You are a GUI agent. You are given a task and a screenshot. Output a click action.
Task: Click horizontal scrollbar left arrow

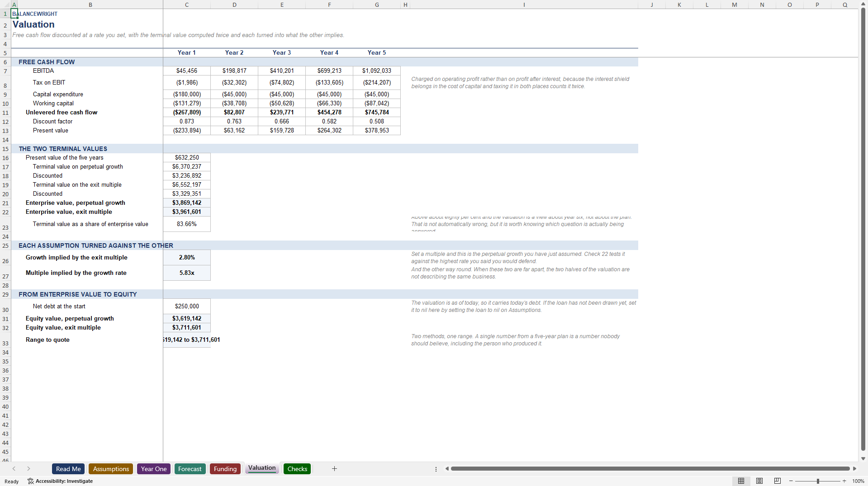(447, 469)
